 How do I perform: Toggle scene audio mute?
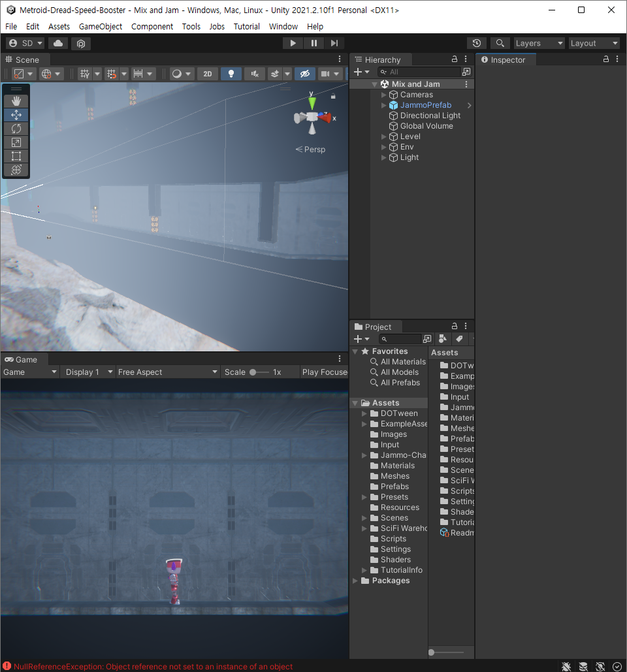(x=255, y=74)
